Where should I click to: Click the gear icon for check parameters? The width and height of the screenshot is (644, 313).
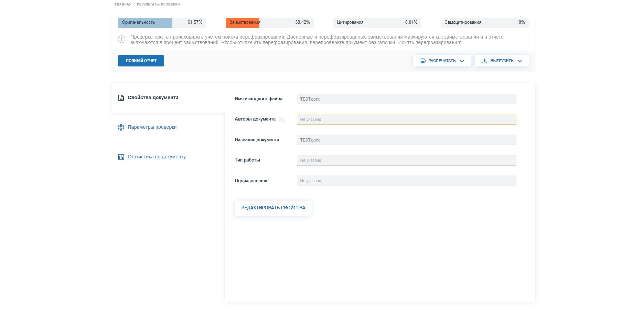coord(121,127)
